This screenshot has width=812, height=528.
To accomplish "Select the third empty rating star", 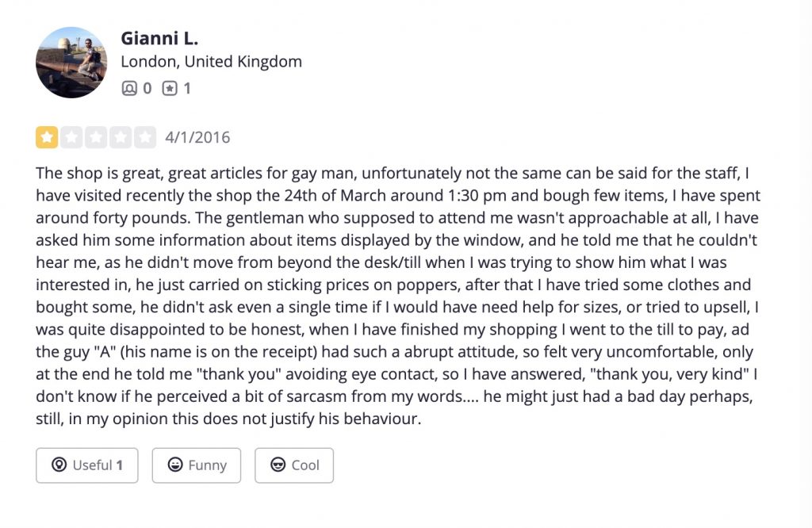I will 96,137.
